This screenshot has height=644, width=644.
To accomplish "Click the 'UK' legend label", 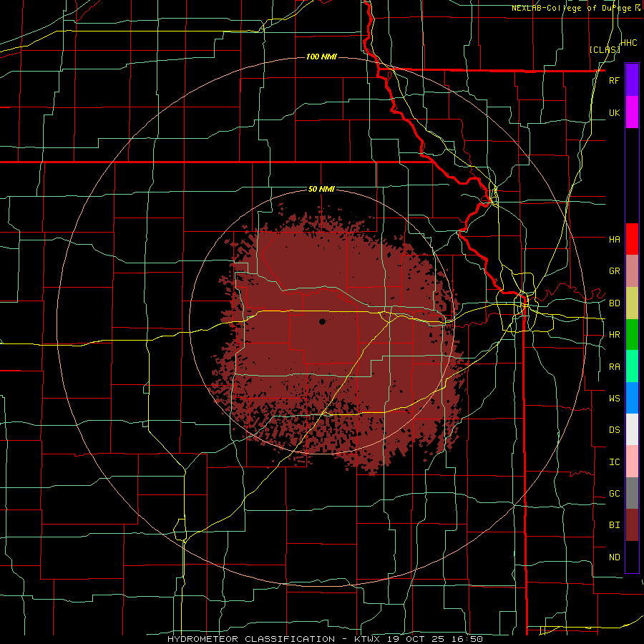I will click(614, 112).
